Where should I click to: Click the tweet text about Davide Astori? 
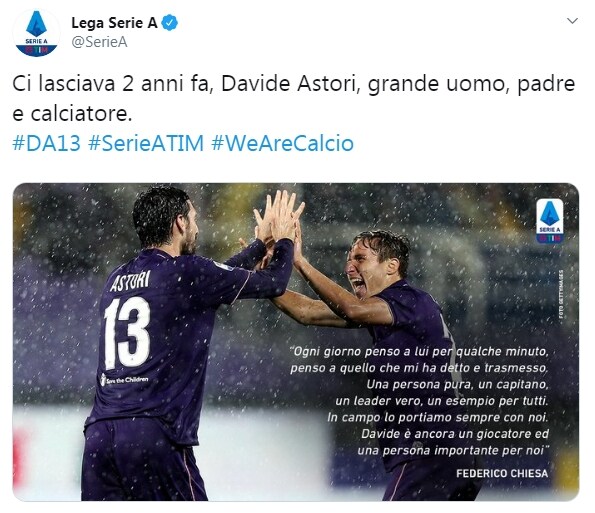294,98
